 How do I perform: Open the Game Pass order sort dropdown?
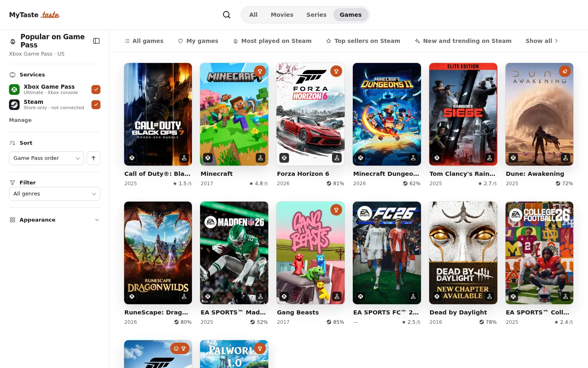(47, 158)
